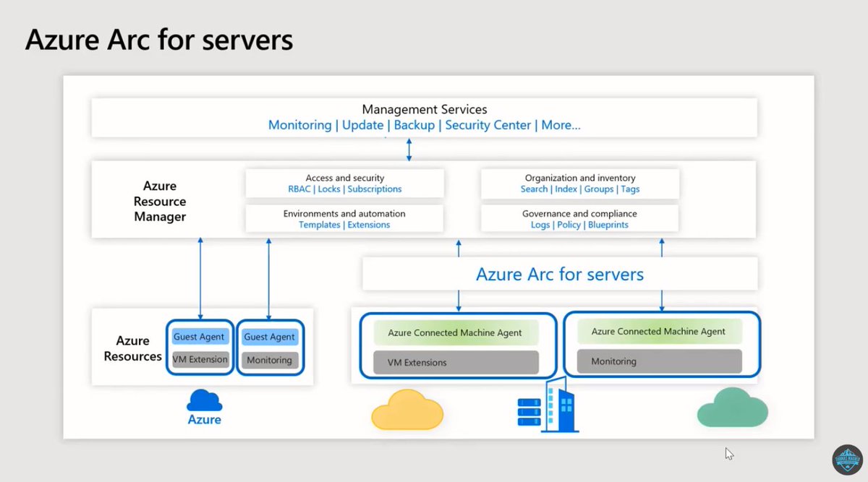
Task: Click the Templates link
Action: (x=320, y=225)
